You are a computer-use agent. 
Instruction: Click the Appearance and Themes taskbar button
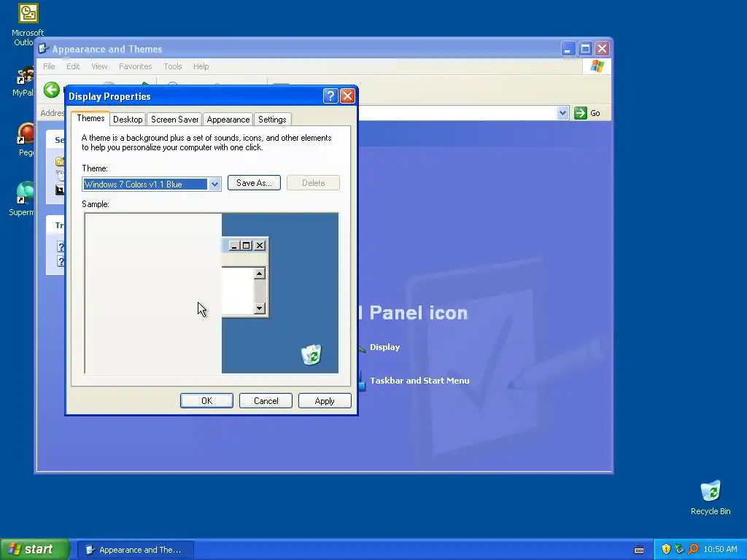point(136,550)
